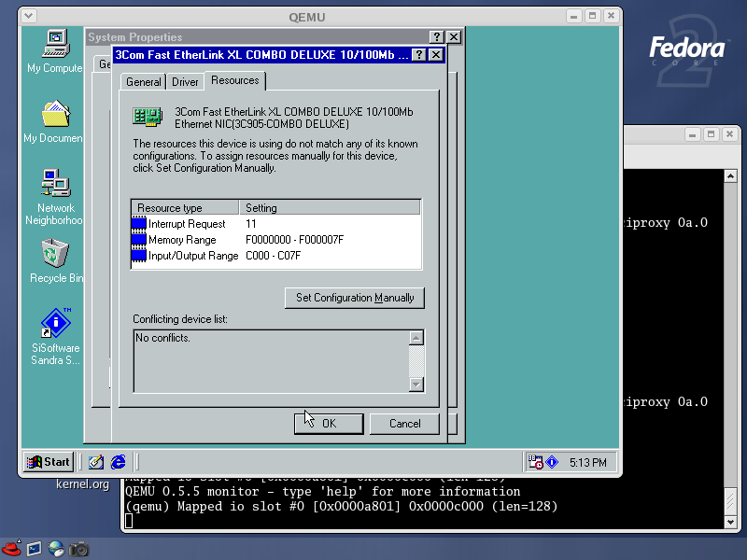Screen dimensions: 747x560
Task: Click conflict list scrollbar down arrow
Action: click(x=416, y=385)
